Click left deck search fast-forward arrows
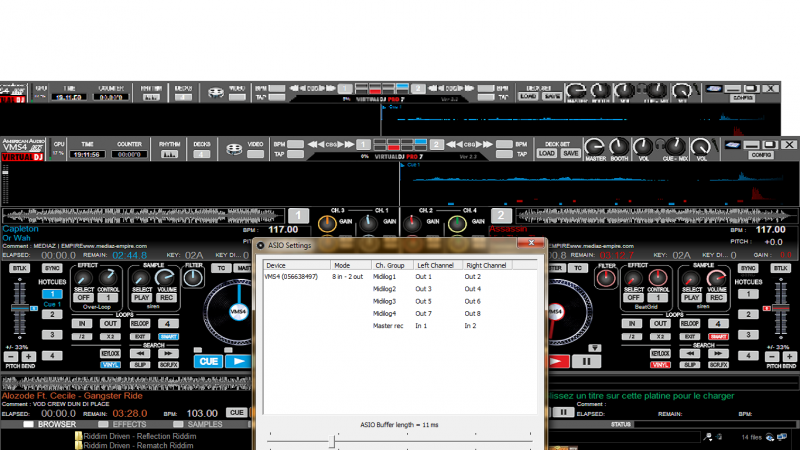 click(168, 354)
